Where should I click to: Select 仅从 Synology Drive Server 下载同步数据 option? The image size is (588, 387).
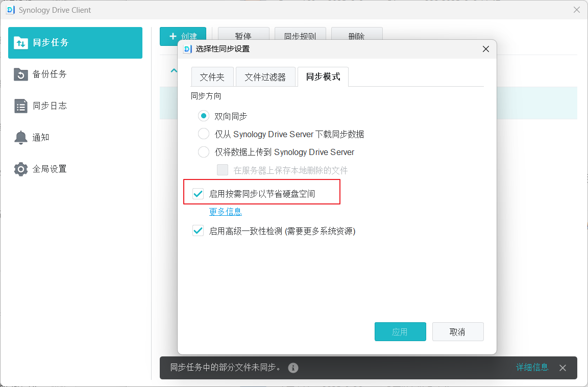(x=204, y=134)
